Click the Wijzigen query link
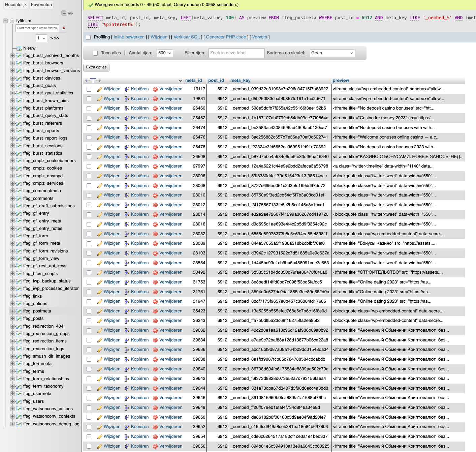Screen dimensions: 476x452 pos(159,37)
